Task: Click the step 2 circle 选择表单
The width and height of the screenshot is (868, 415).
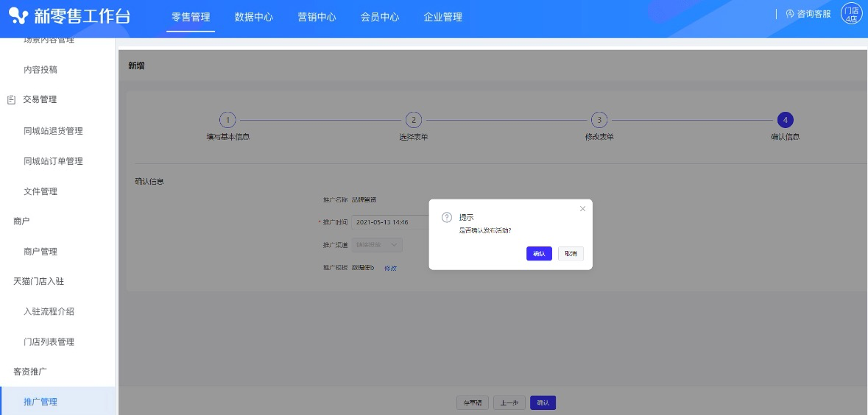Action: click(x=414, y=119)
